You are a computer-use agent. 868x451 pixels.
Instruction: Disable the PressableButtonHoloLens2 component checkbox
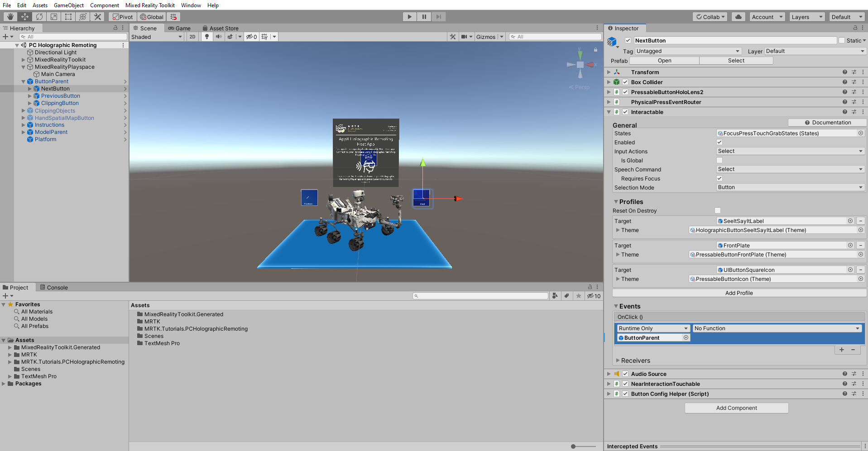625,92
